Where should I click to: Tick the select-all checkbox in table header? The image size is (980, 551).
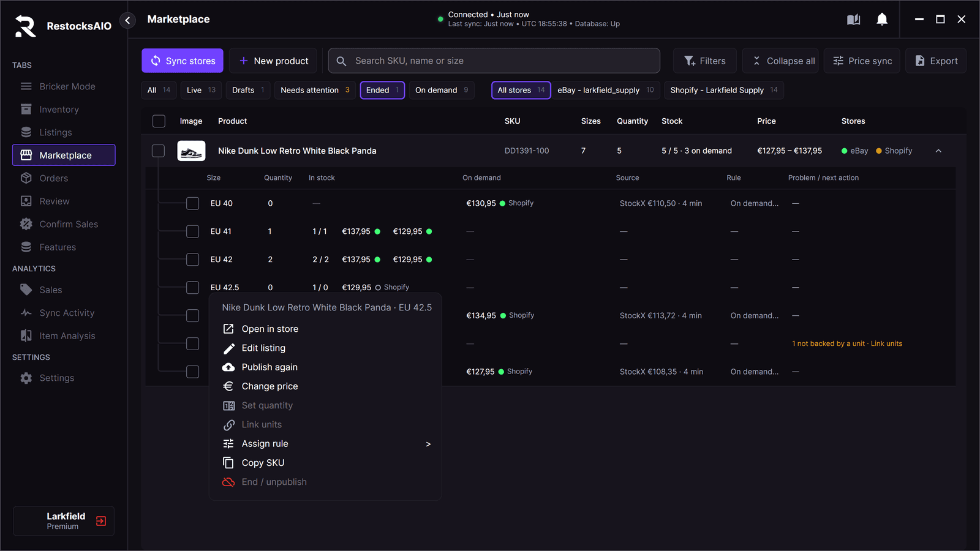coord(159,121)
